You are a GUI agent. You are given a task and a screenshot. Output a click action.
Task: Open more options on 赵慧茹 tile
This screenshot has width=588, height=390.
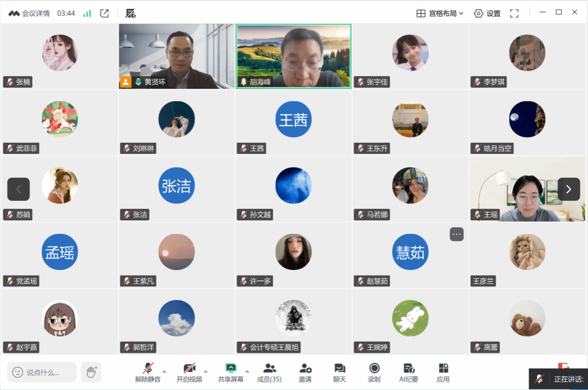pyautogui.click(x=457, y=234)
